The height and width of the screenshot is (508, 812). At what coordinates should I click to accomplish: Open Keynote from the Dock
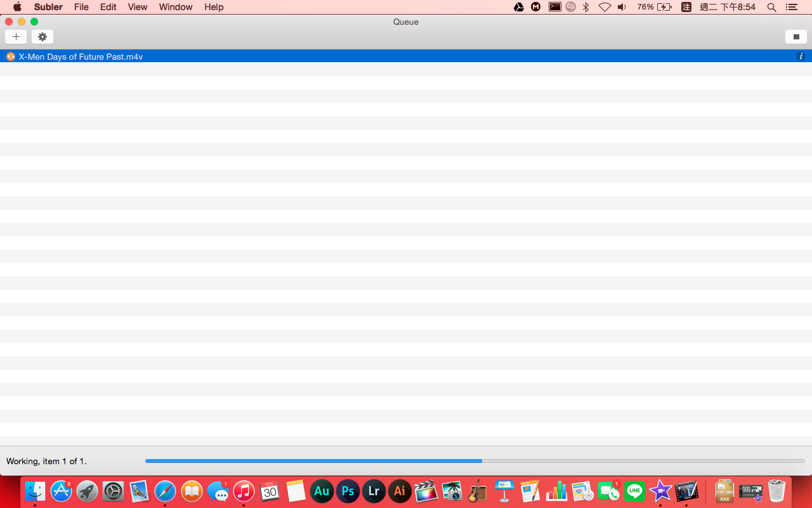click(504, 491)
